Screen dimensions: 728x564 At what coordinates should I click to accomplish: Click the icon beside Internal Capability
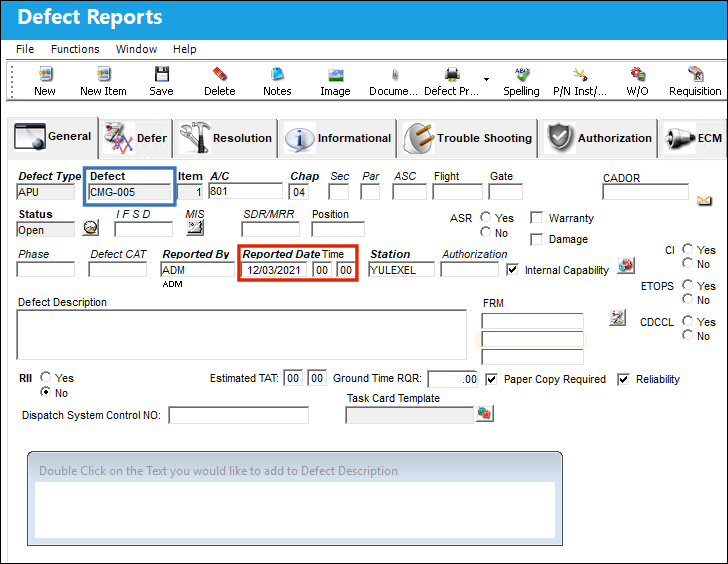click(626, 266)
